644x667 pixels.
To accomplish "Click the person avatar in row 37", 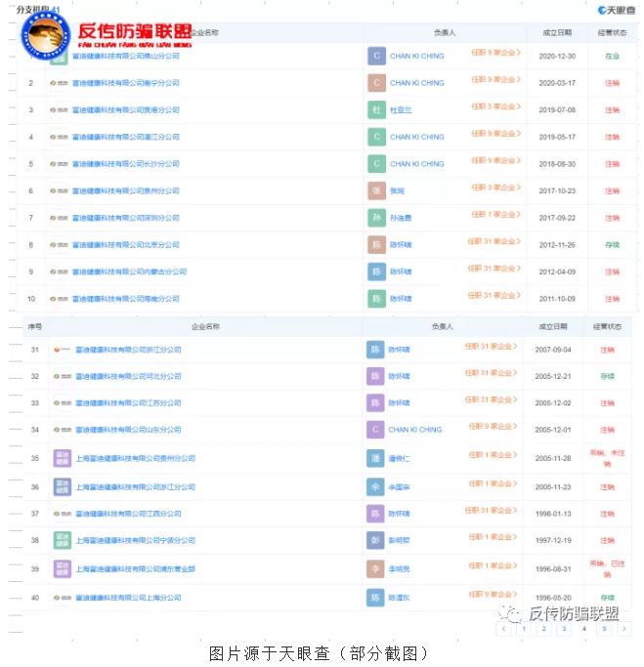I will click(x=375, y=514).
